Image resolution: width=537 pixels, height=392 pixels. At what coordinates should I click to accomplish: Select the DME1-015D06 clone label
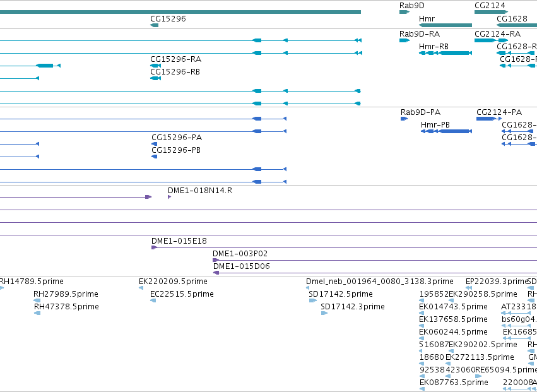pos(242,266)
